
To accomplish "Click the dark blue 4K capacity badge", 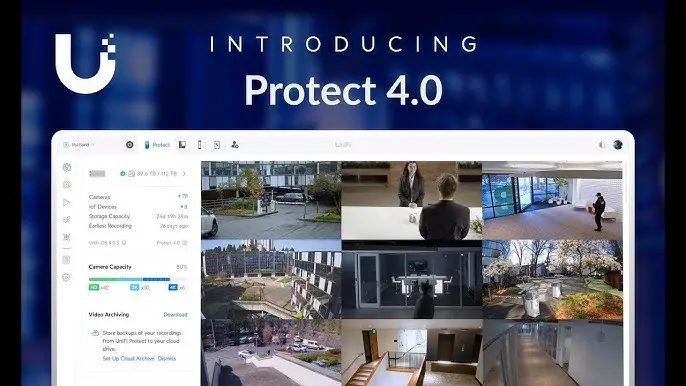I will point(173,288).
